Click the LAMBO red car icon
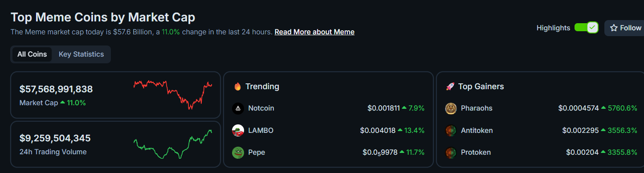Screen dimensions: 644x173 coord(238,131)
